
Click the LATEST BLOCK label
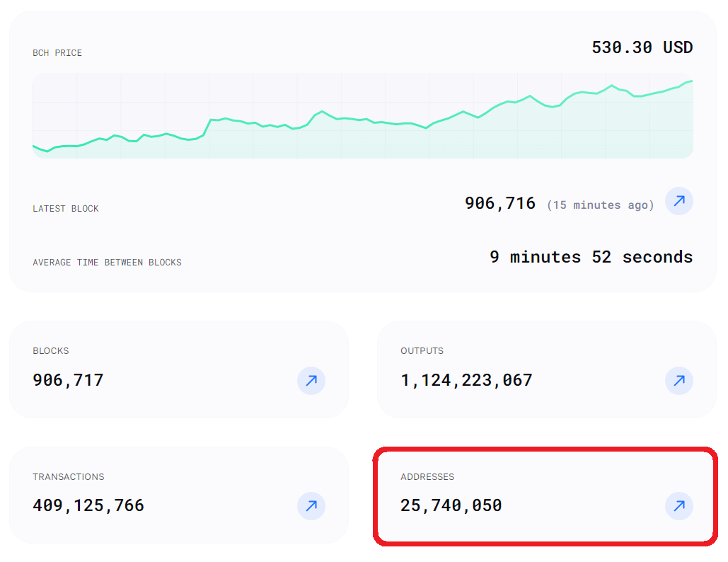[66, 209]
